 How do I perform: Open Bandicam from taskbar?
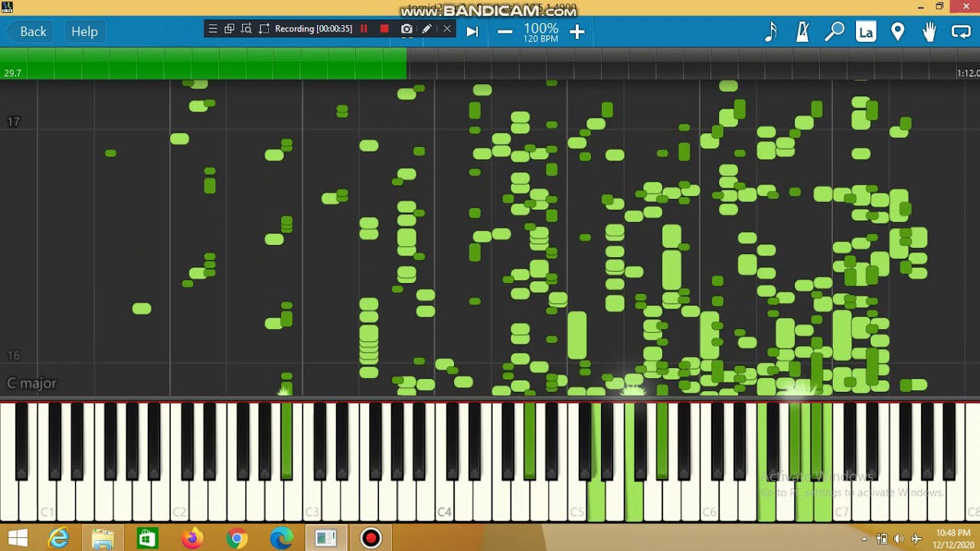(x=371, y=539)
